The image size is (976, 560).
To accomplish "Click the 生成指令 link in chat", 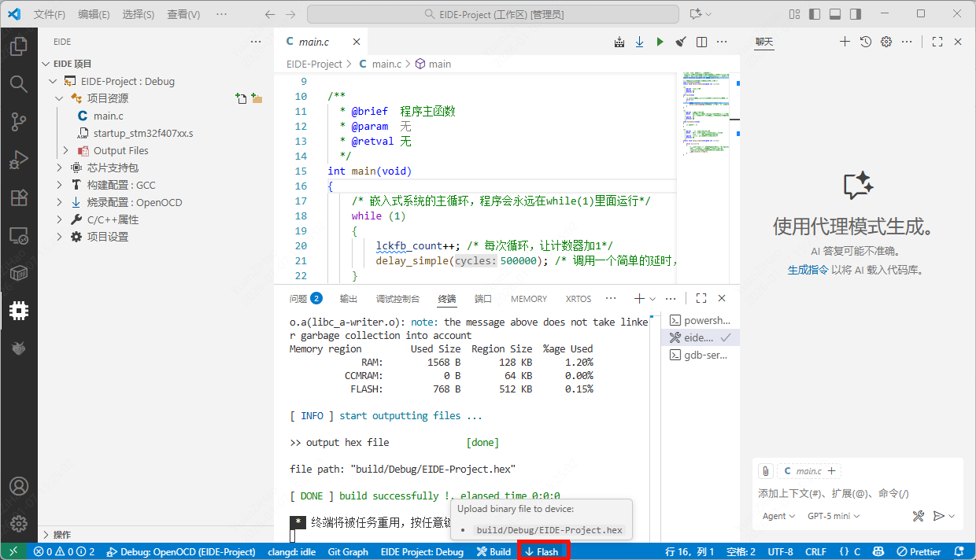I will click(808, 270).
